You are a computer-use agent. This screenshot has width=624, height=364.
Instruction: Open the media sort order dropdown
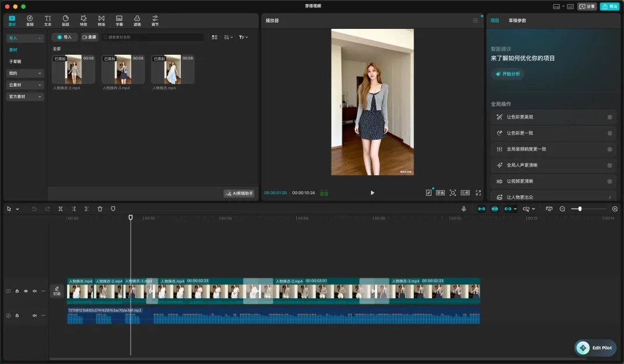[229, 37]
